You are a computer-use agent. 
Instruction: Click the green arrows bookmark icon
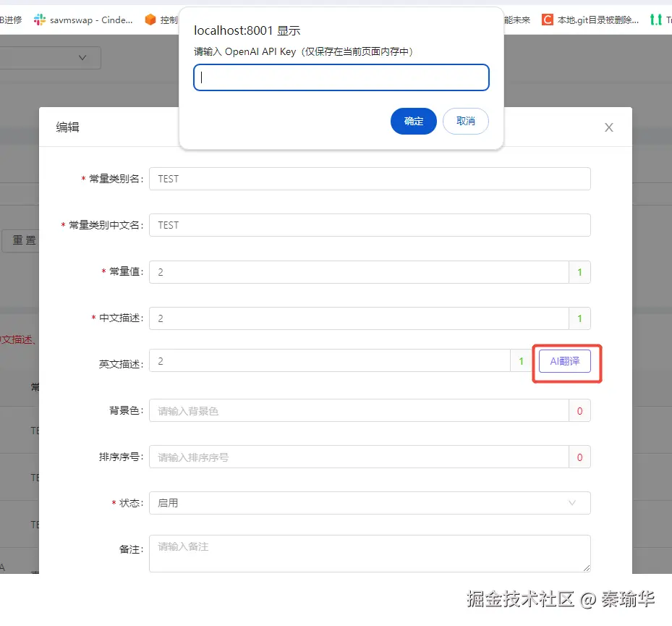[655, 20]
